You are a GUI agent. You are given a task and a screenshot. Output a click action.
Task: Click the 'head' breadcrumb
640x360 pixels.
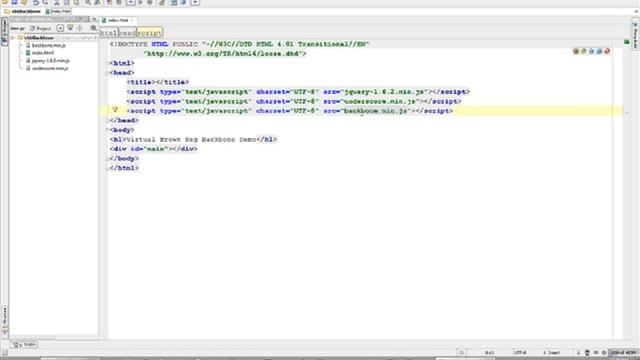pos(127,33)
